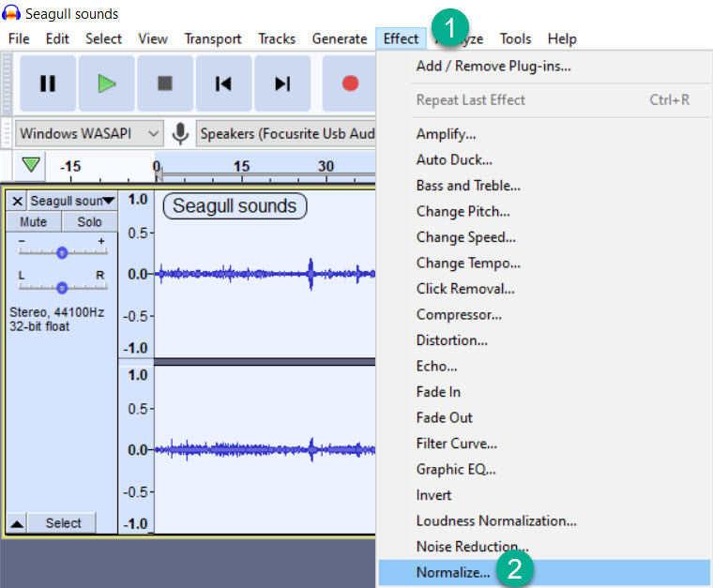Image resolution: width=713 pixels, height=588 pixels.
Task: Click the track pan slider knob
Action: coord(62,288)
